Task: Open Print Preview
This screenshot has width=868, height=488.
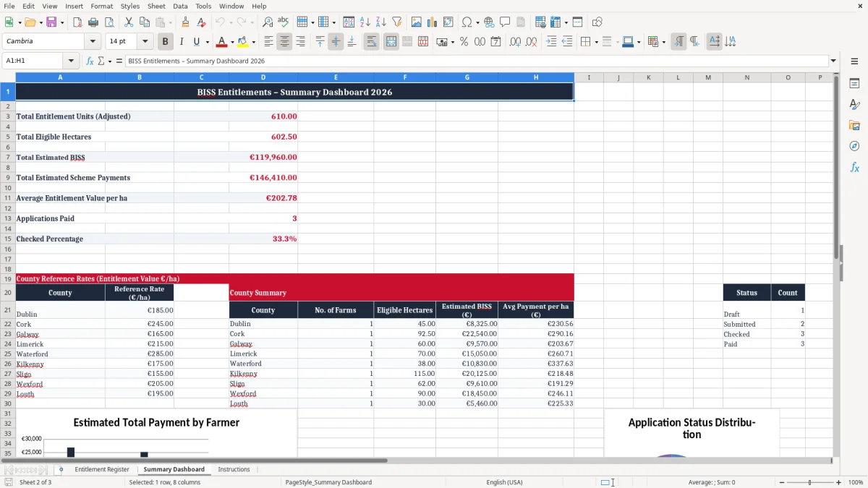Action: [109, 22]
